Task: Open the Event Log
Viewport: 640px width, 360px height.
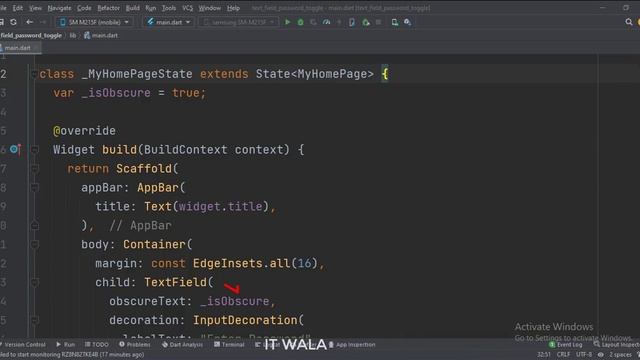Action: pos(566,344)
